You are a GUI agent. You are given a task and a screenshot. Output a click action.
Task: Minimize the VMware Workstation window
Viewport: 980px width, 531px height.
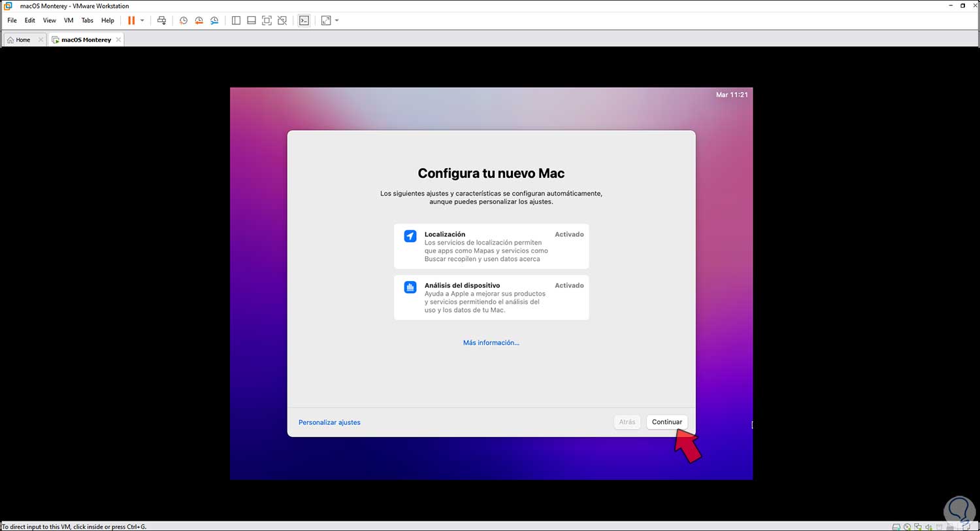(951, 6)
